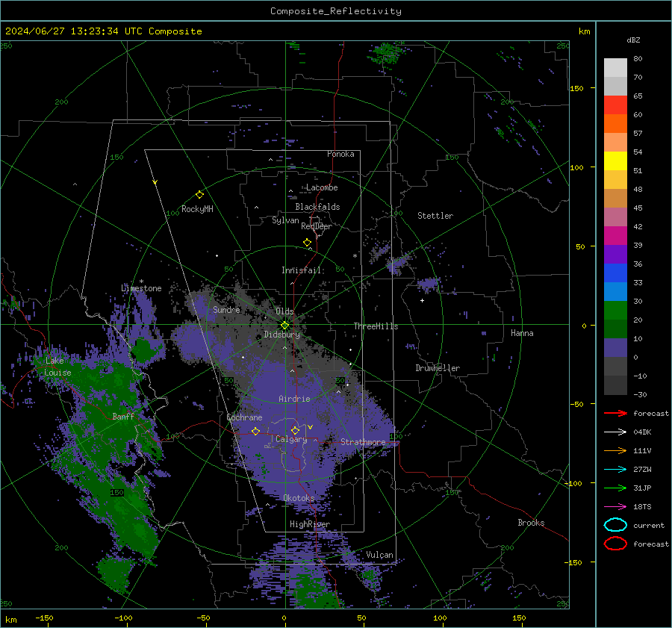Click the HighRiver town label
This screenshot has width=672, height=628.
tap(310, 524)
